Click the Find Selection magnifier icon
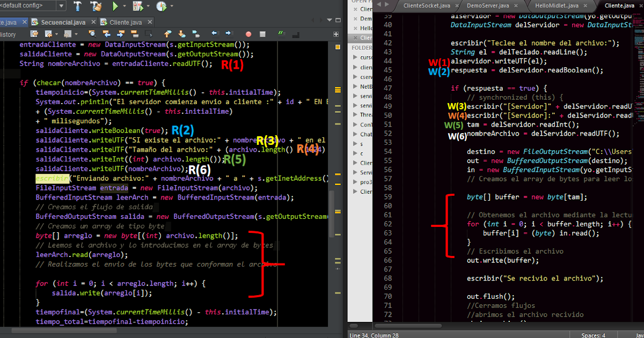Screen dimensions: 644x338 pos(92,33)
